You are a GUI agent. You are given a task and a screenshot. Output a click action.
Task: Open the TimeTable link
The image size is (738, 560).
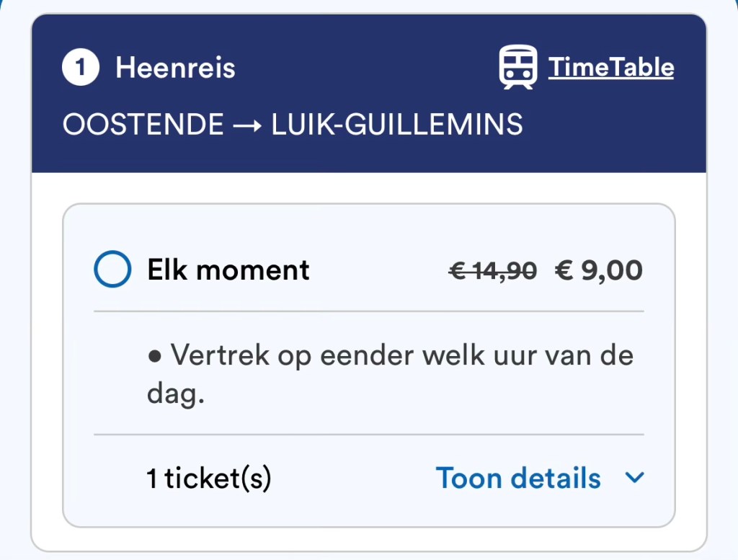point(610,68)
